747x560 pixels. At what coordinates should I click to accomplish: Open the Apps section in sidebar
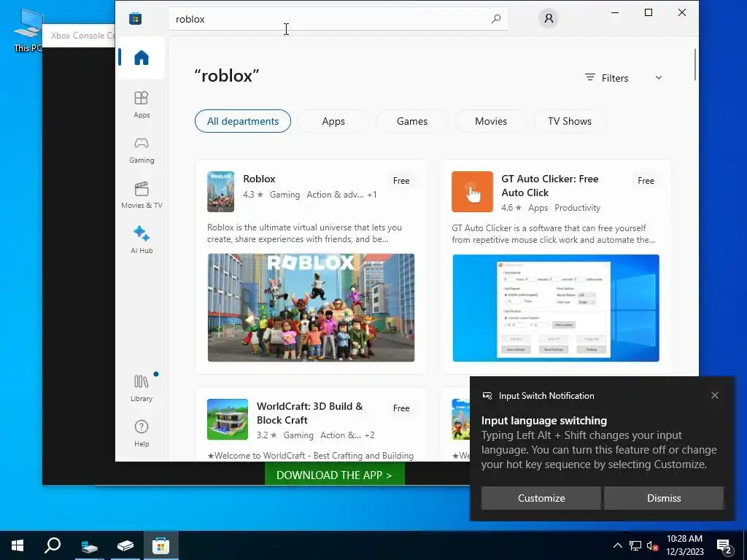(x=142, y=104)
